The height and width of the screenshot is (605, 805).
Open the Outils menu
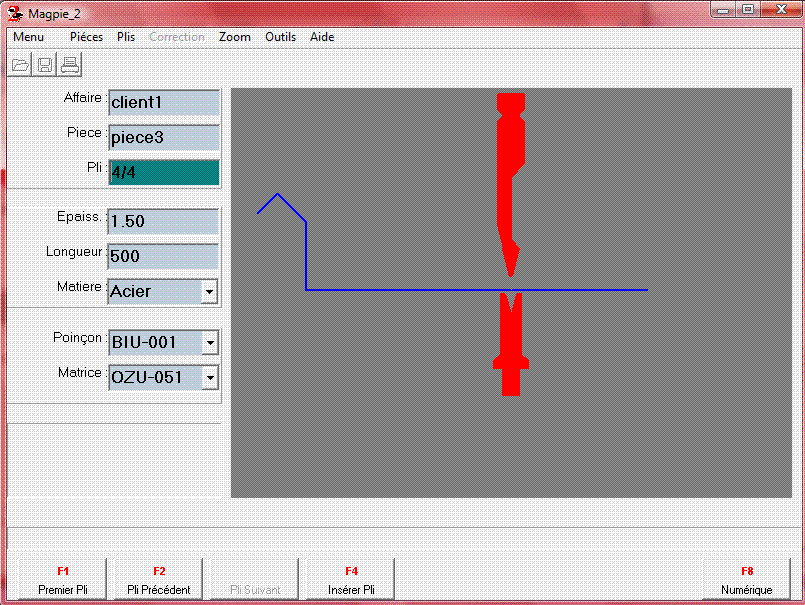point(280,37)
